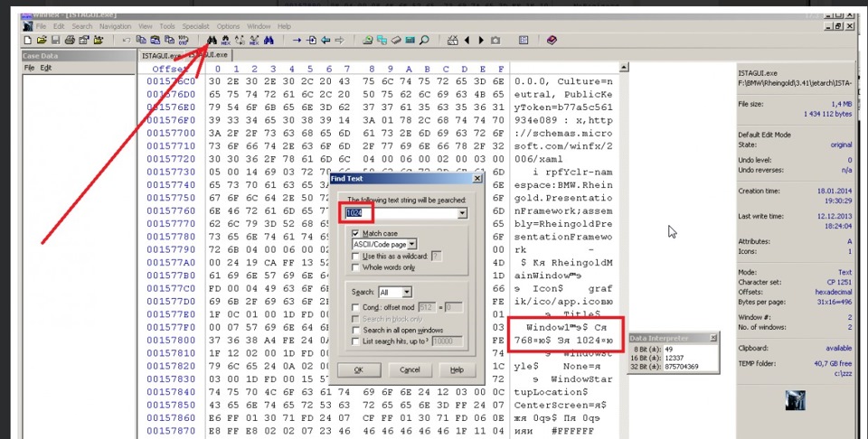Open the Properties toolbar icon
The height and width of the screenshot is (439, 868).
pyautogui.click(x=83, y=41)
